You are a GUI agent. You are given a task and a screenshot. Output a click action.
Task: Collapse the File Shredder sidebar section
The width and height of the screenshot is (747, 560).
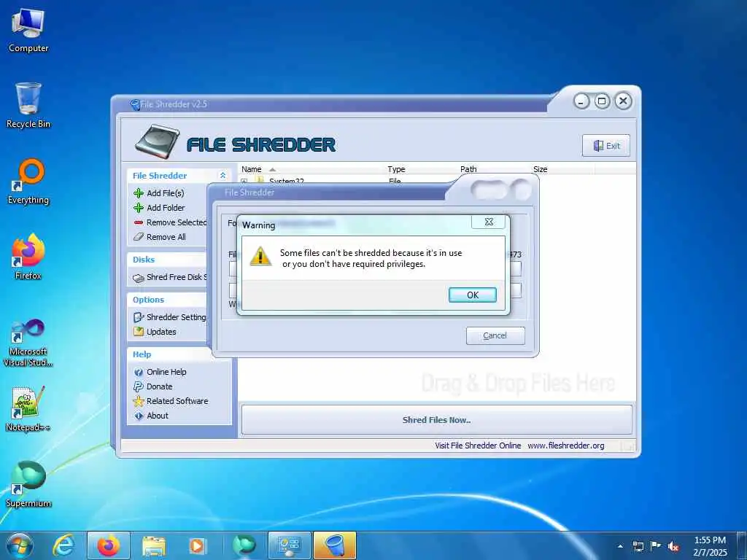click(222, 176)
